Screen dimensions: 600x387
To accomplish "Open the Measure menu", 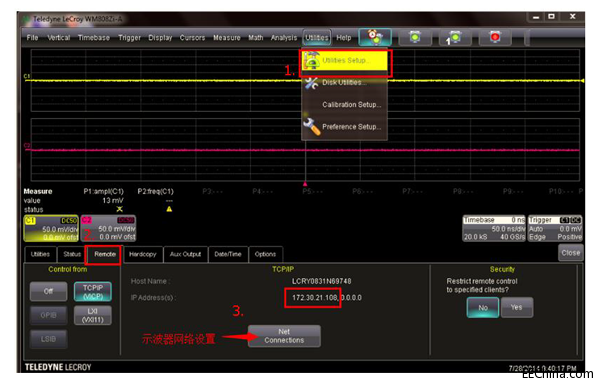I will coord(227,38).
